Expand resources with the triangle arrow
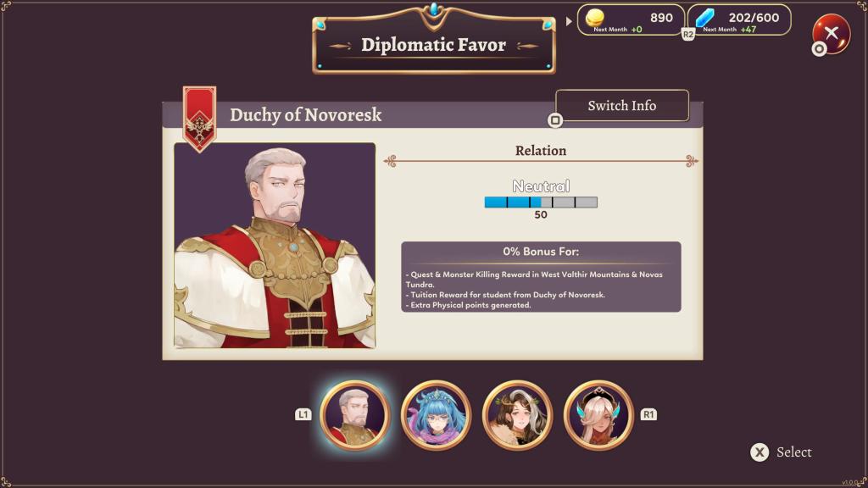 569,21
